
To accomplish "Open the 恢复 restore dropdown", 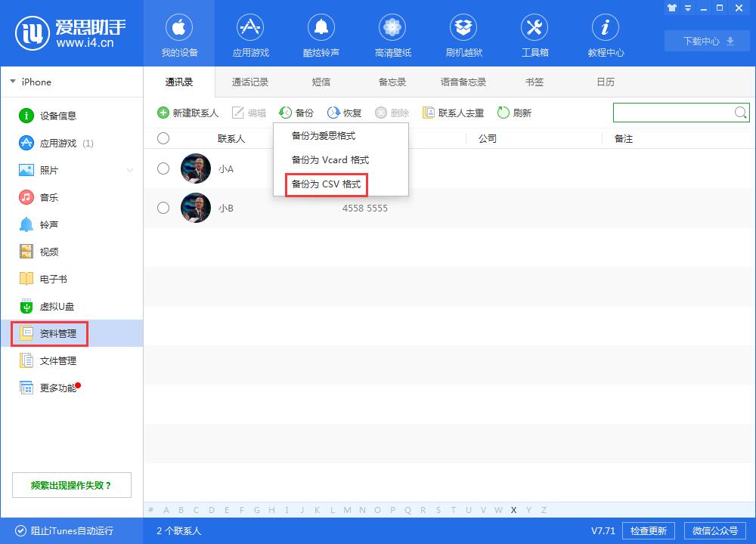I will point(344,113).
